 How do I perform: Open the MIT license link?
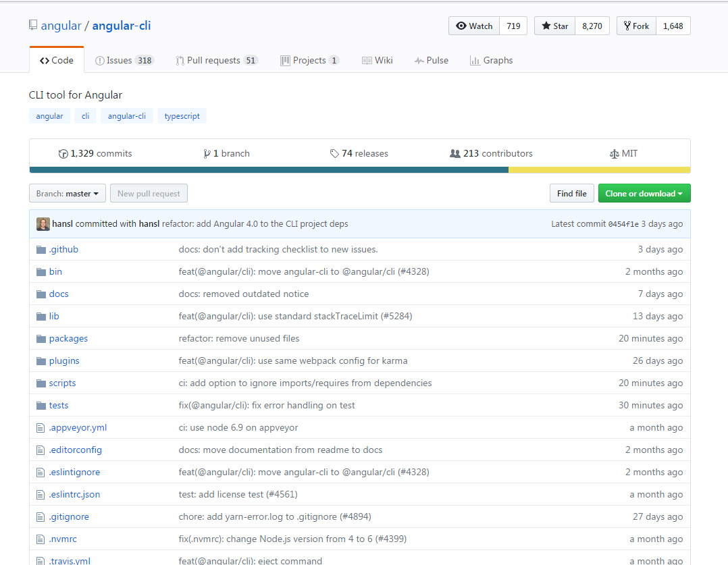[x=623, y=154]
